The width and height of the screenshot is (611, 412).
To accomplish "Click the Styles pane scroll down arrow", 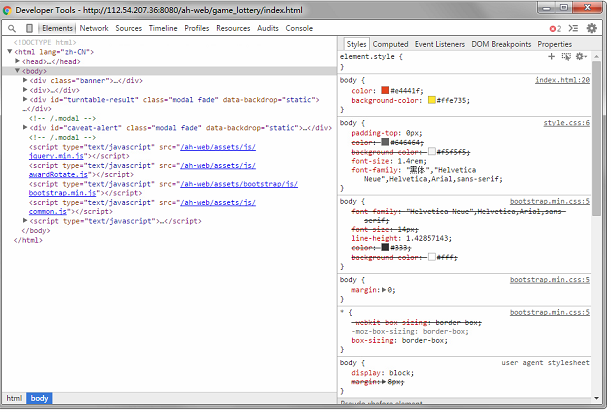I will tap(597, 398).
